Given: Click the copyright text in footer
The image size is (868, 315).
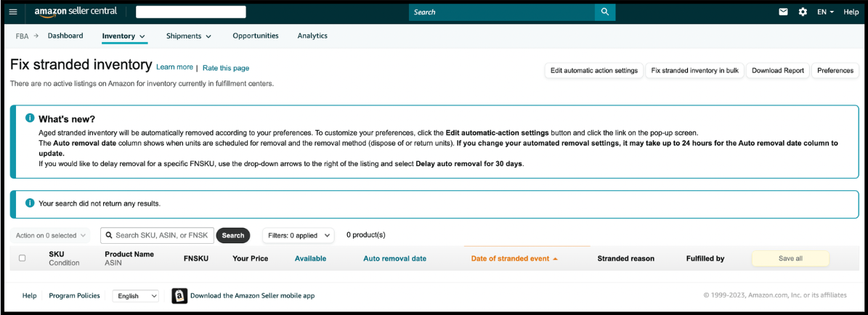Looking at the screenshot, I should pyautogui.click(x=775, y=295).
